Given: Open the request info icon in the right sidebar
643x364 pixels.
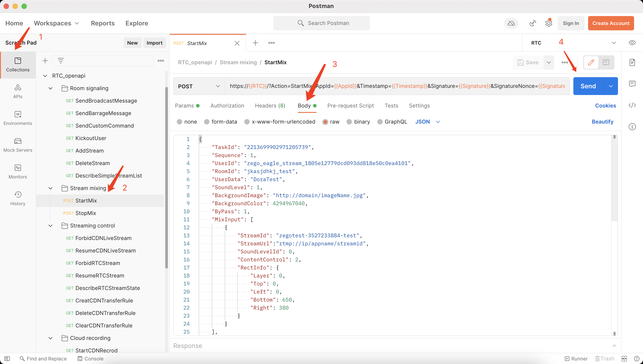Looking at the screenshot, I should click(x=632, y=127).
